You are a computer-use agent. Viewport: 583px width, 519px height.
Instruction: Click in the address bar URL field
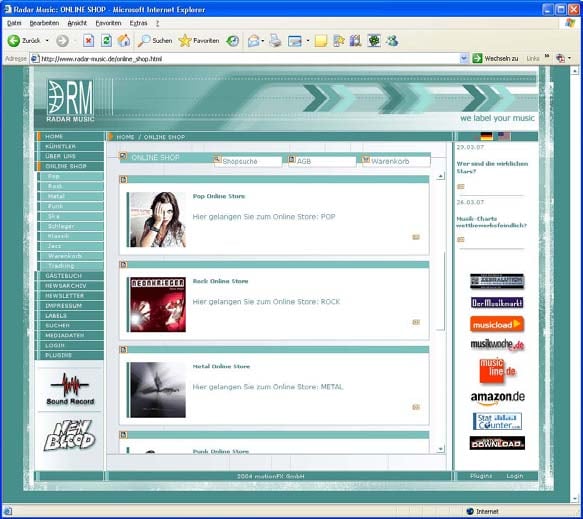pos(245,58)
